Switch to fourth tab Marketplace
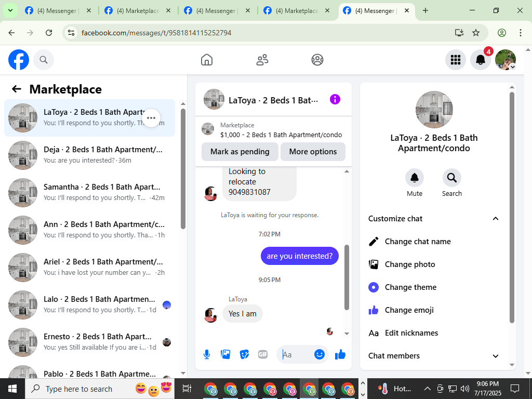The image size is (532, 399). pos(296,10)
